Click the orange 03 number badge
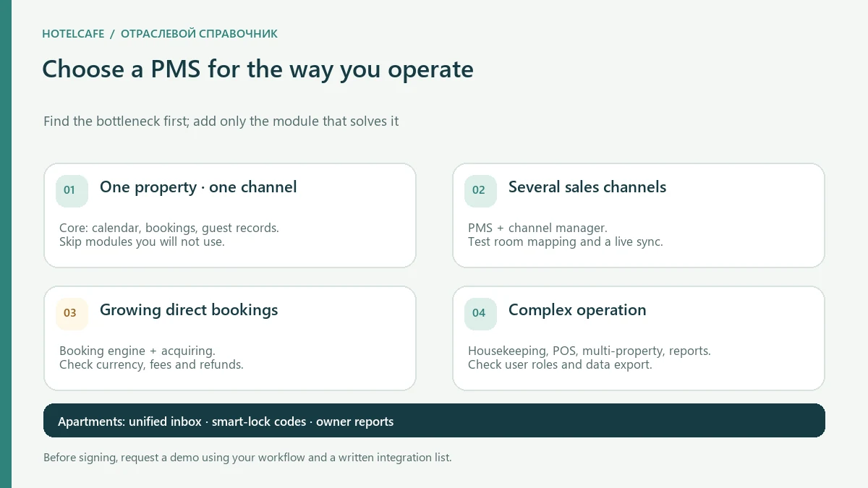The width and height of the screenshot is (868, 488). 72,314
